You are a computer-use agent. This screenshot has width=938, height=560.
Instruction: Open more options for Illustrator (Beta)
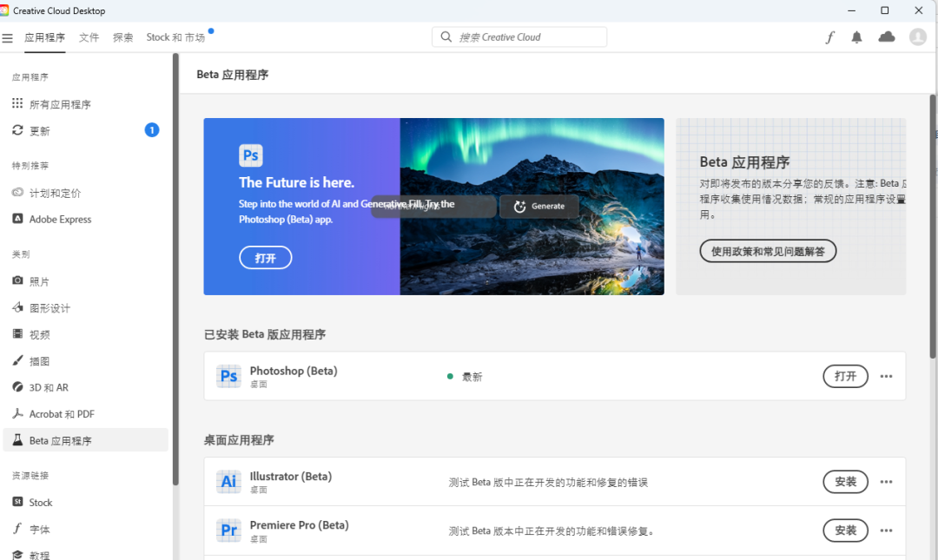point(886,482)
